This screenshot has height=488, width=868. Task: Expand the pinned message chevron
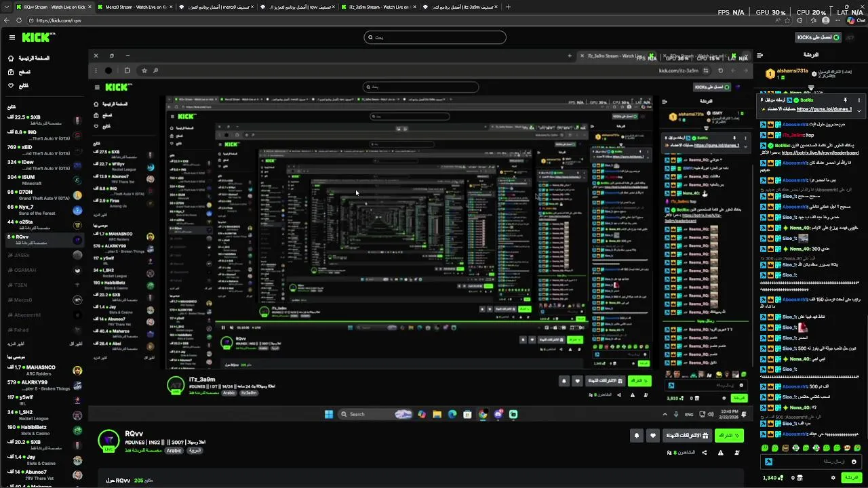pos(859,110)
